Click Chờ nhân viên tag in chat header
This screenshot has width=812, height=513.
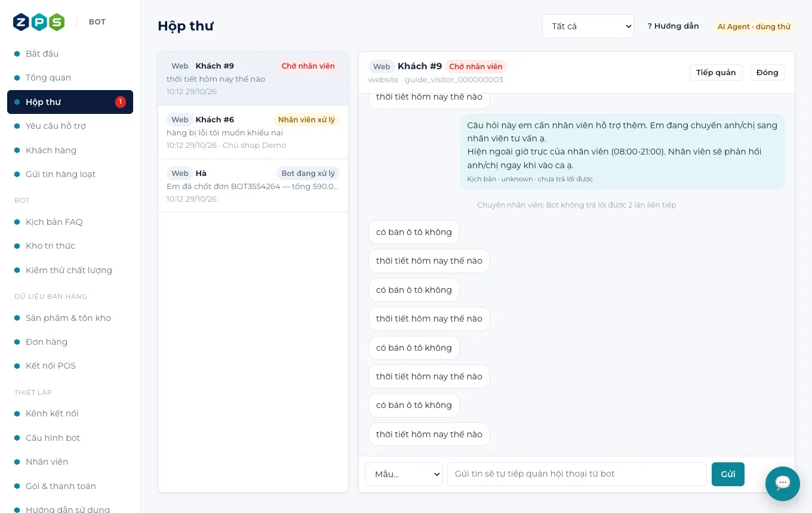pos(476,67)
